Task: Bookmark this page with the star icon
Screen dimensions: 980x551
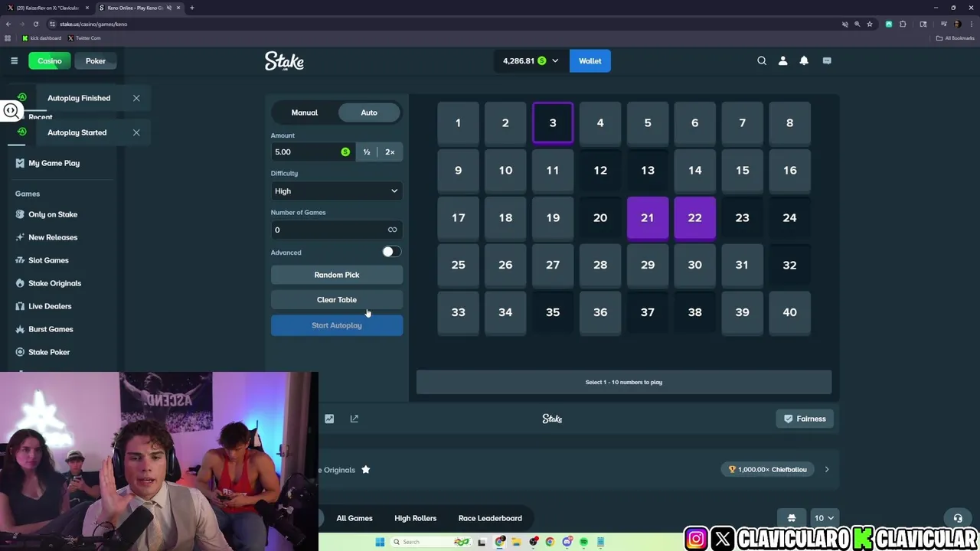Action: click(870, 24)
